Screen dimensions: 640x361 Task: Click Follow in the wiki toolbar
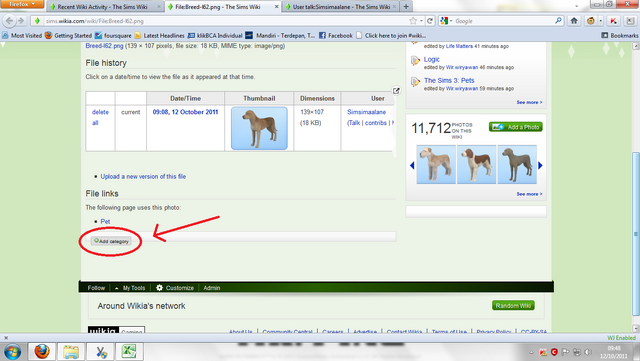pyautogui.click(x=96, y=288)
